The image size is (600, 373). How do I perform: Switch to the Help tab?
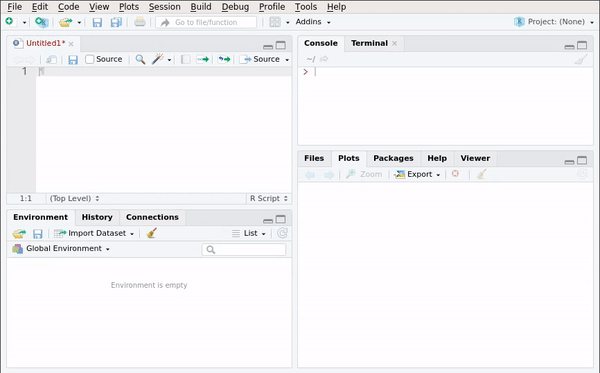tap(437, 158)
